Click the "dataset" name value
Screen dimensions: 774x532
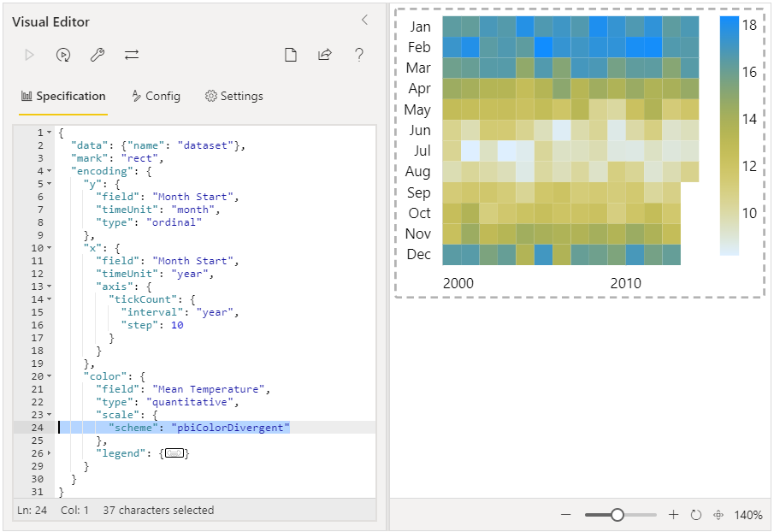[x=205, y=145]
